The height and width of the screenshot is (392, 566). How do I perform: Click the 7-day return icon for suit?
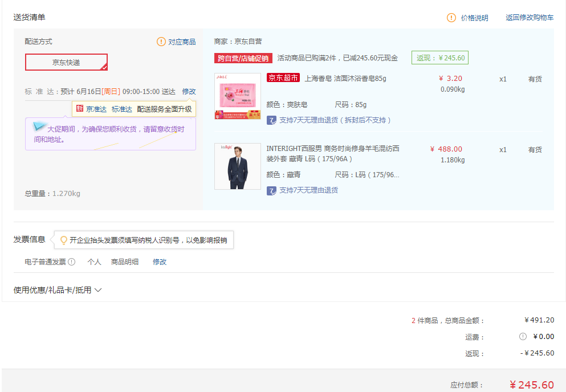[271, 190]
